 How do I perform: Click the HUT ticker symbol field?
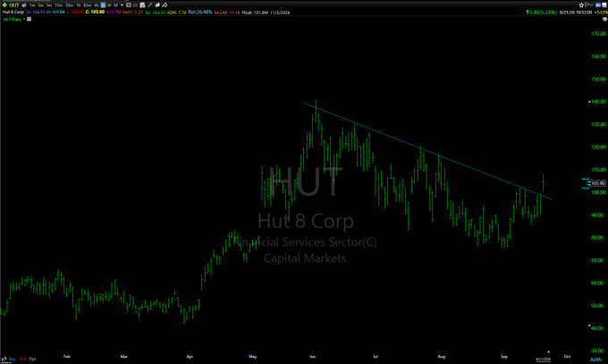(14, 5)
